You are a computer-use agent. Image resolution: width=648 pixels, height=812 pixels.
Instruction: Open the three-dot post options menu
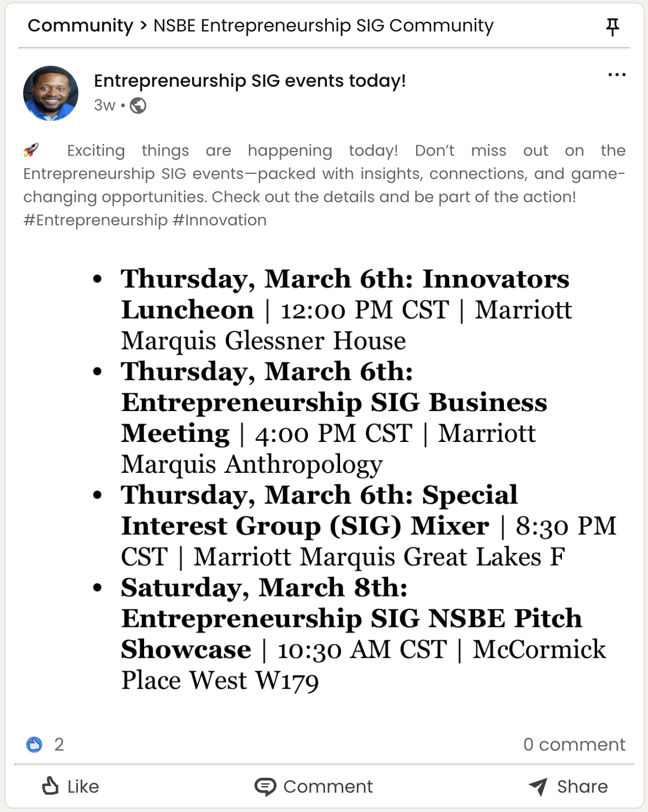[617, 75]
